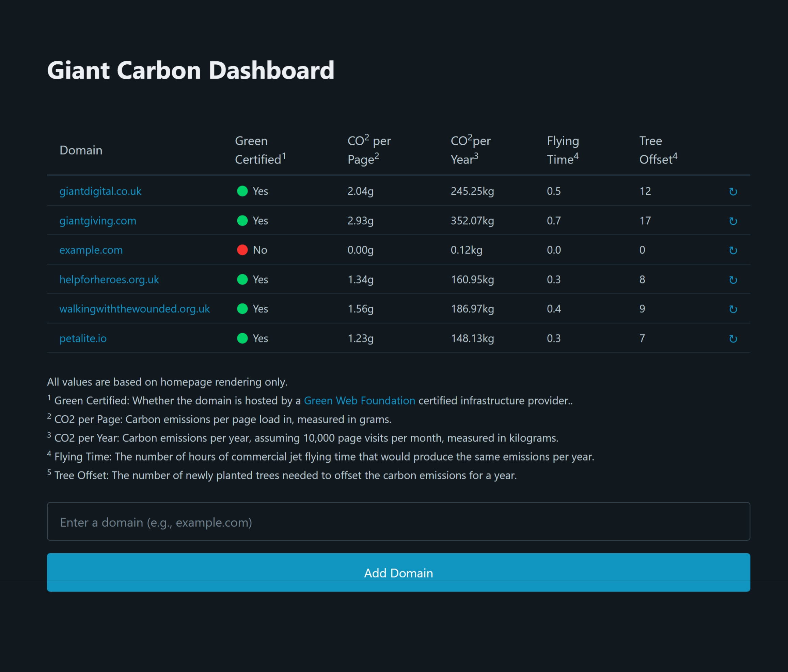Screen dimensions: 788x672
Task: Click the Tree Offset footnote explanation
Action: 282,475
